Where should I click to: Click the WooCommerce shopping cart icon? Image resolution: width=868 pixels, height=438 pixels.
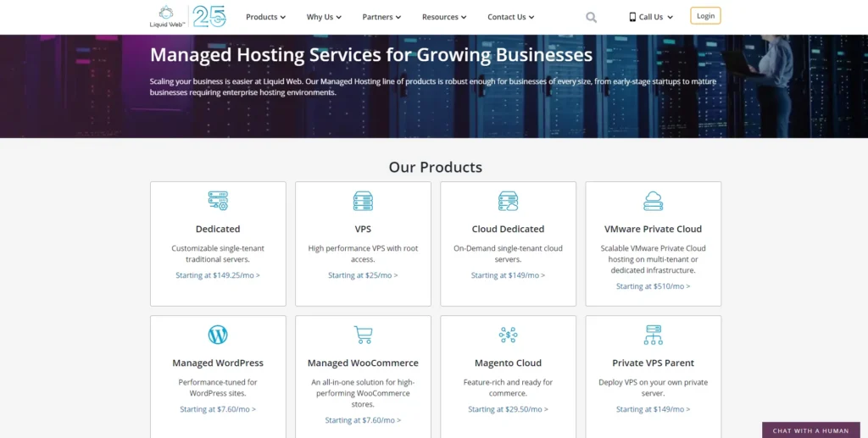click(363, 335)
